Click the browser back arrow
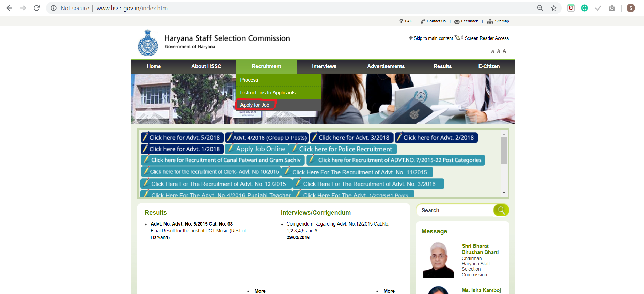This screenshot has width=644, height=294. tap(9, 8)
